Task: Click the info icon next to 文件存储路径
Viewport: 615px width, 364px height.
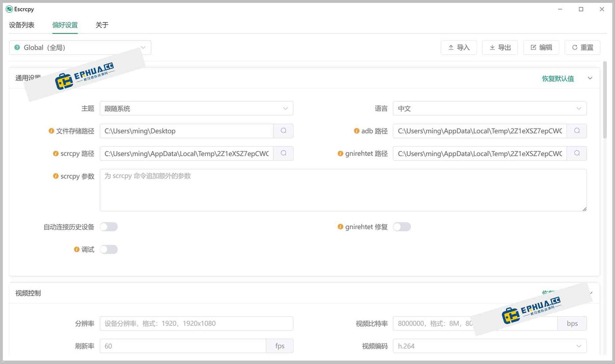Action: tap(51, 131)
